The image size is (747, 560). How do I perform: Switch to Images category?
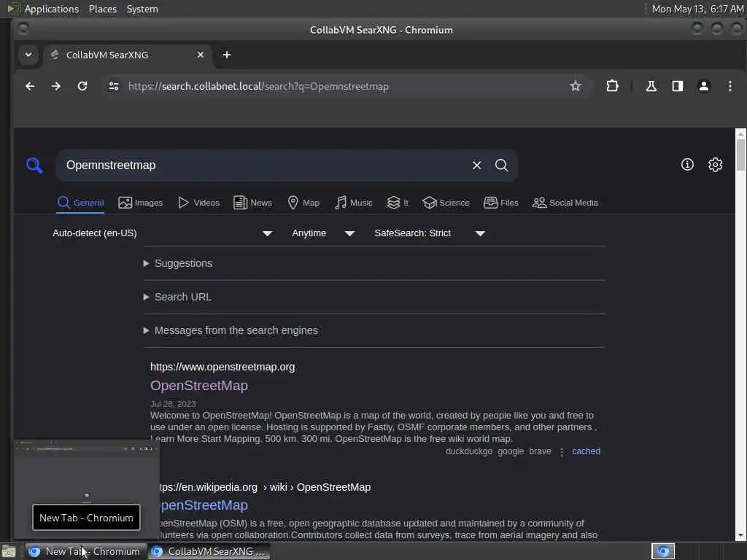pos(141,203)
